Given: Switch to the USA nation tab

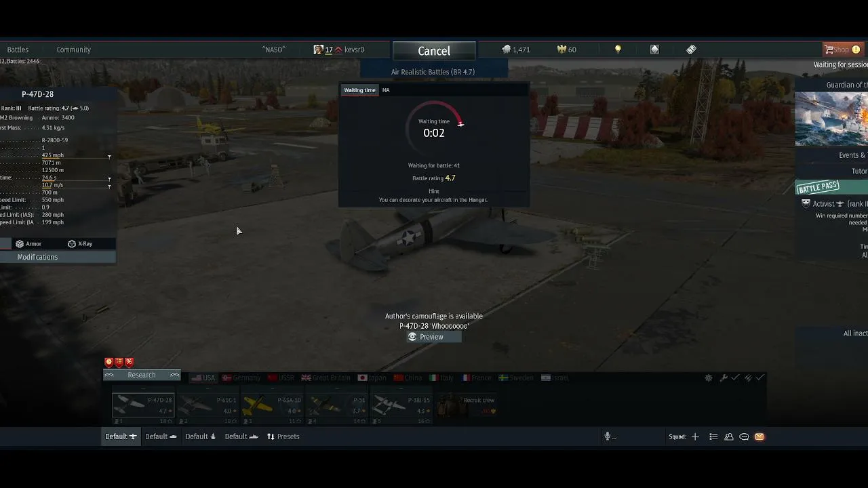Looking at the screenshot, I should tap(203, 378).
